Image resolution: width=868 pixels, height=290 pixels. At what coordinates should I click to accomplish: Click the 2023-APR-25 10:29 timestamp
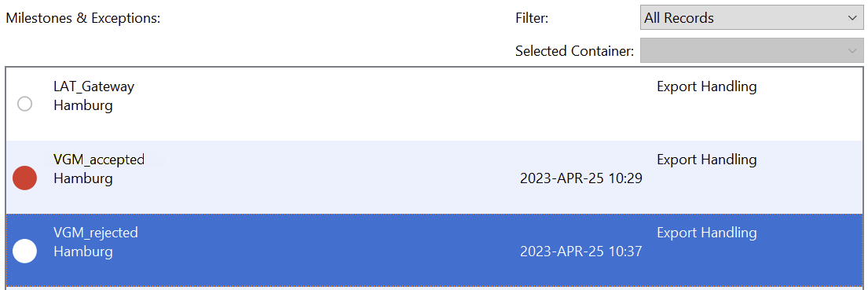coord(581,178)
